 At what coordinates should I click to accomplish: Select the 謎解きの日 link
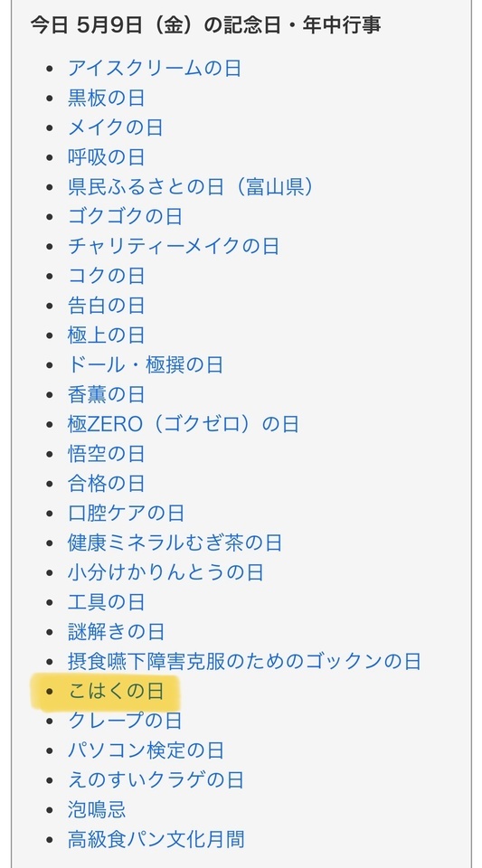pos(117,632)
